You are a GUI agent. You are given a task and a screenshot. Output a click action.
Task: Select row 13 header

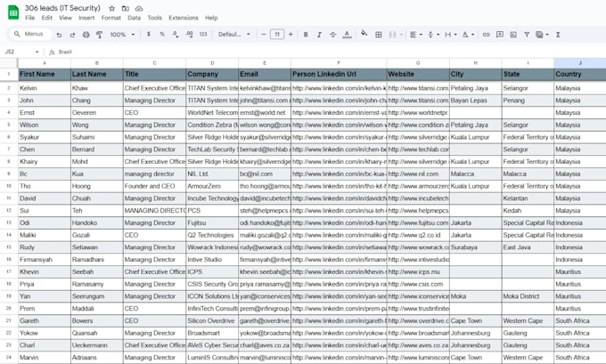click(9, 222)
